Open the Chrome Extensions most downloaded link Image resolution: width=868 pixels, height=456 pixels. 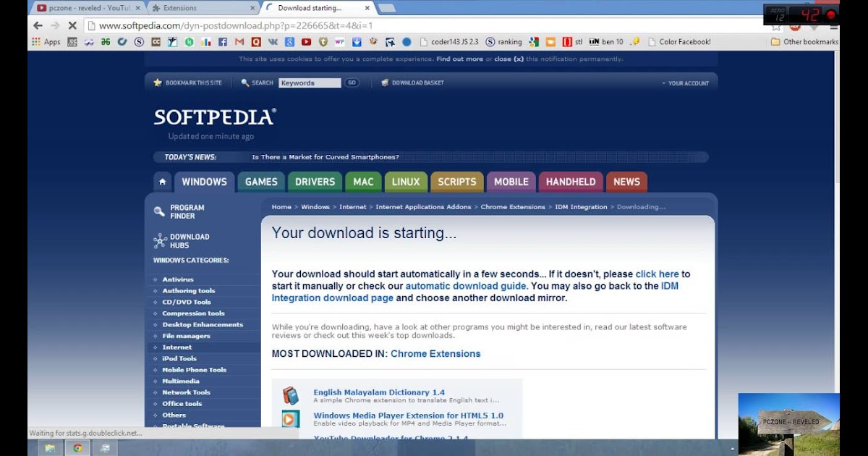435,354
